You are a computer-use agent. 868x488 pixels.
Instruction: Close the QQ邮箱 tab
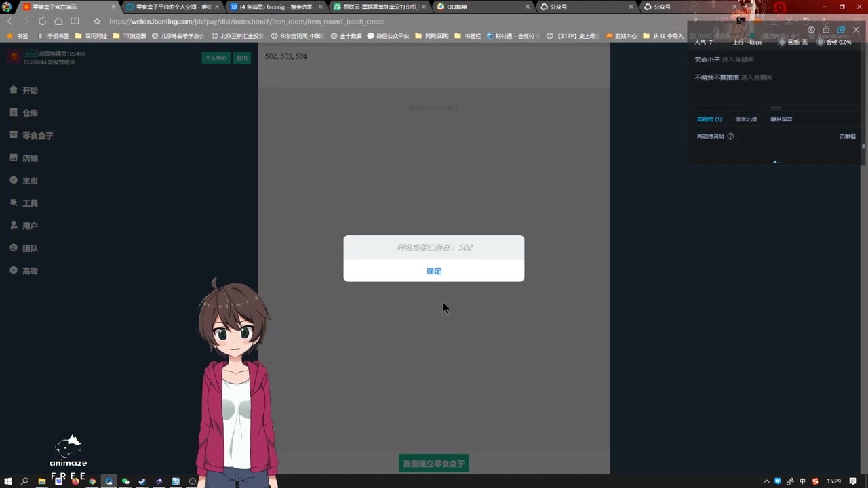coord(528,7)
